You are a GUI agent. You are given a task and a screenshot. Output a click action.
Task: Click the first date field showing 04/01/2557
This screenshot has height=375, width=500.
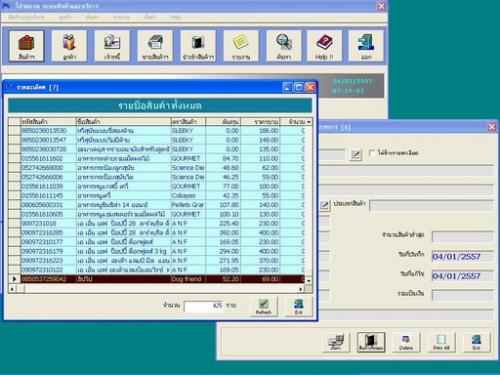pos(462,256)
